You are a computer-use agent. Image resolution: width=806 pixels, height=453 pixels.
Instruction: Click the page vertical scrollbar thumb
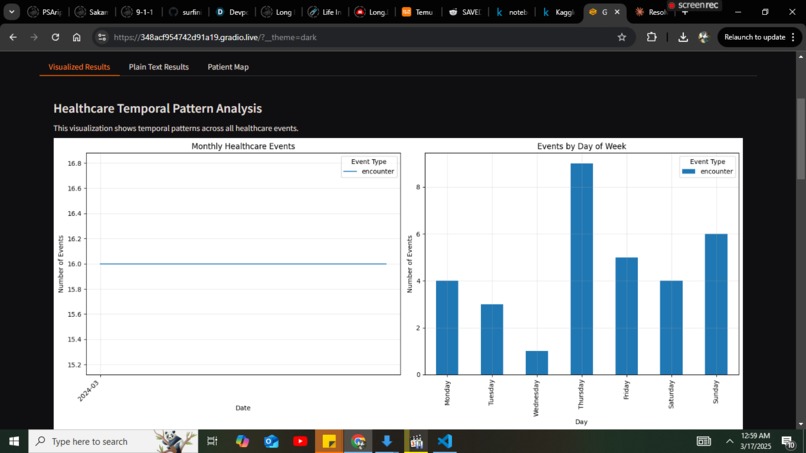[x=801, y=139]
